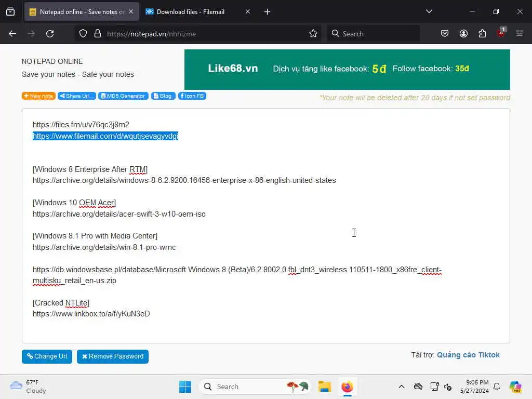
Task: Click '[Cracked NTLite]' line
Action: tap(61, 303)
